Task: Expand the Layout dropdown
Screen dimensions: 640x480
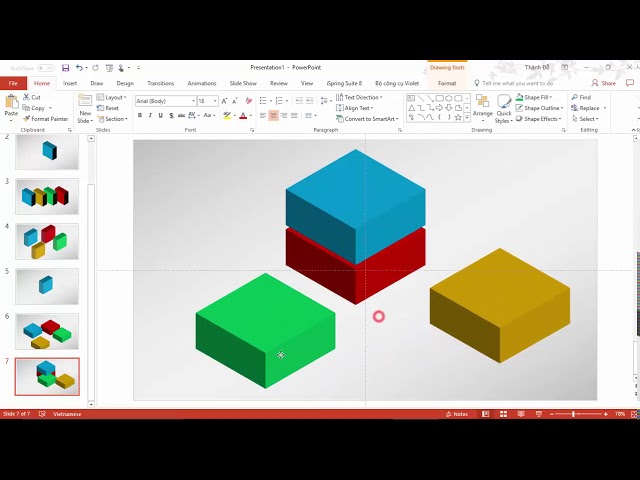Action: pyautogui.click(x=114, y=98)
